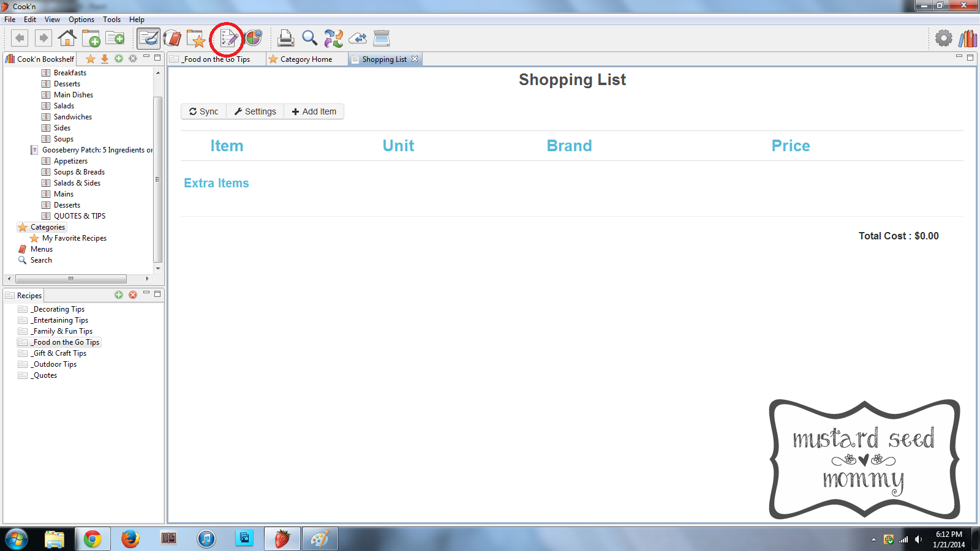980x551 pixels.
Task: Open the Shopping List toolbar icon
Action: 228,39
